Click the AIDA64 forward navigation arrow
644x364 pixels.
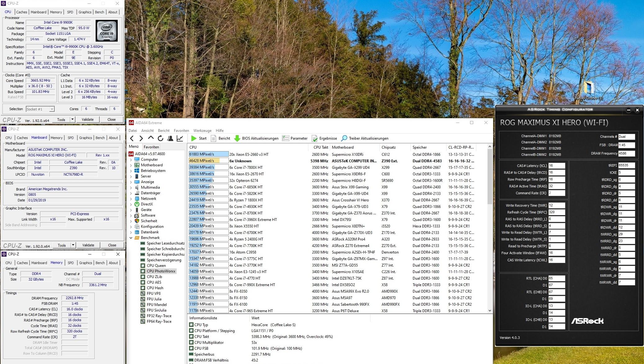(x=141, y=138)
